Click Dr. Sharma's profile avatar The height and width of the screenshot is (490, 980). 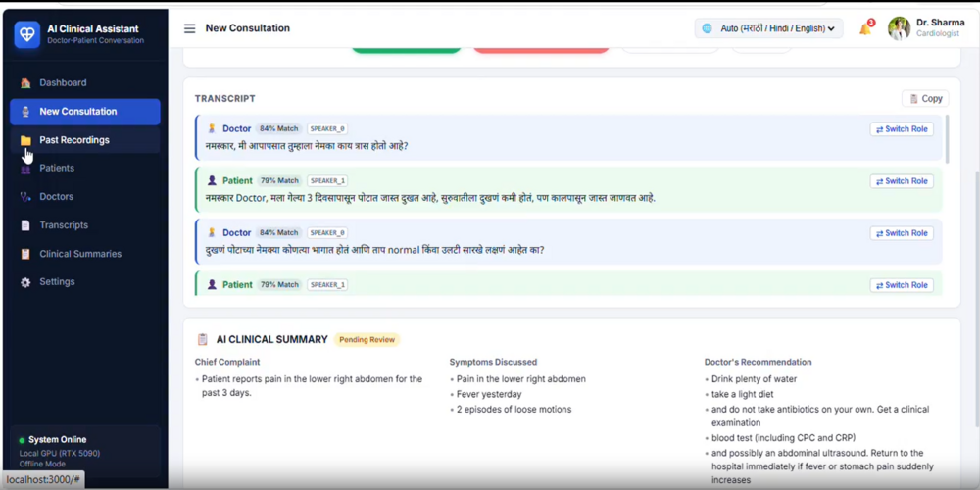(899, 28)
